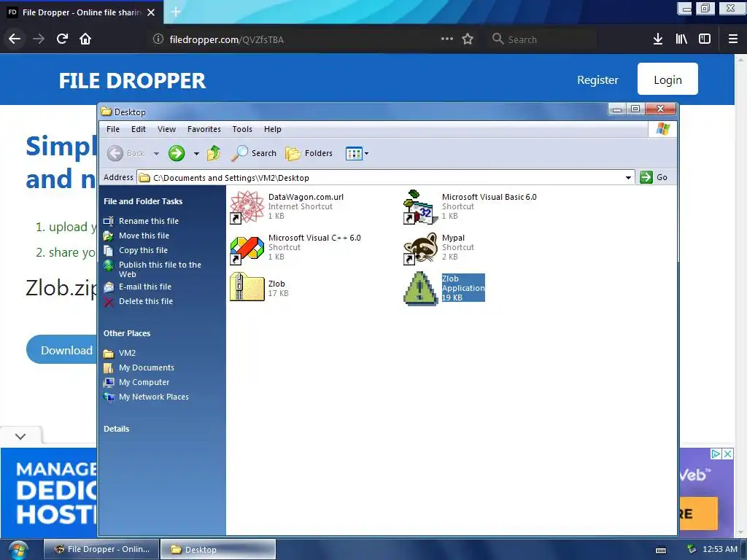Viewport: 747px width, 560px height.
Task: Click the Go button beside address bar
Action: (x=654, y=177)
